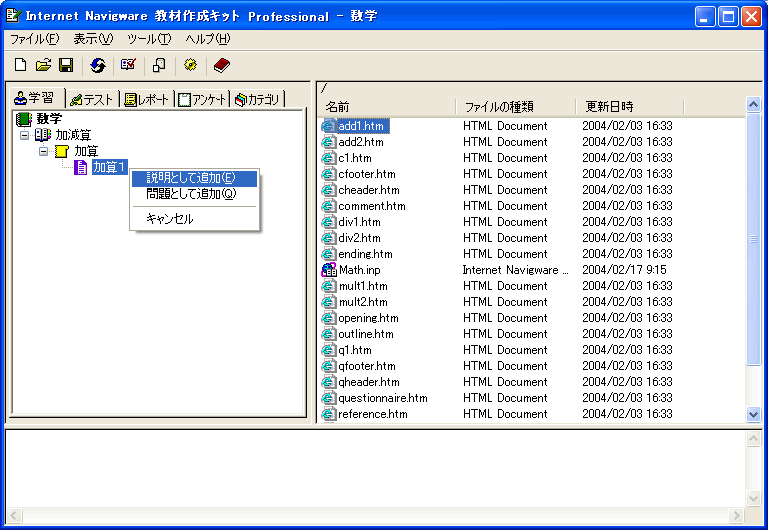Open the ツール(T) menu
Screen dimensions: 768x530
[x=149, y=39]
